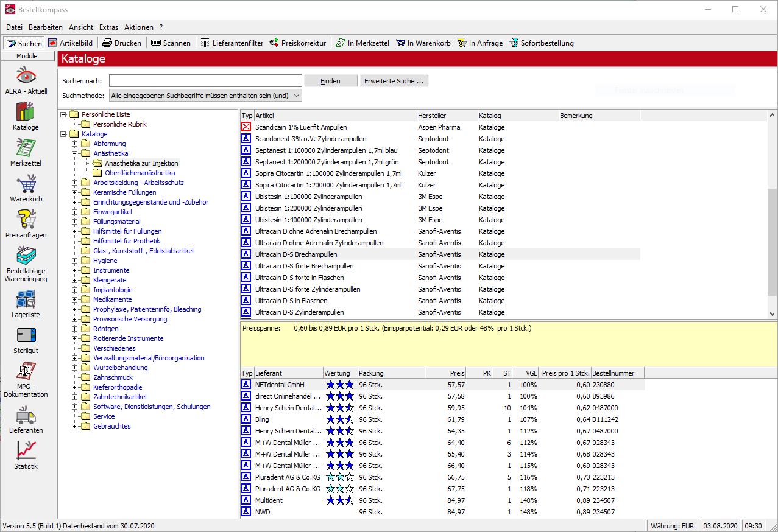Expand the Abformung folder
This screenshot has width=778, height=532.
pyautogui.click(x=75, y=144)
